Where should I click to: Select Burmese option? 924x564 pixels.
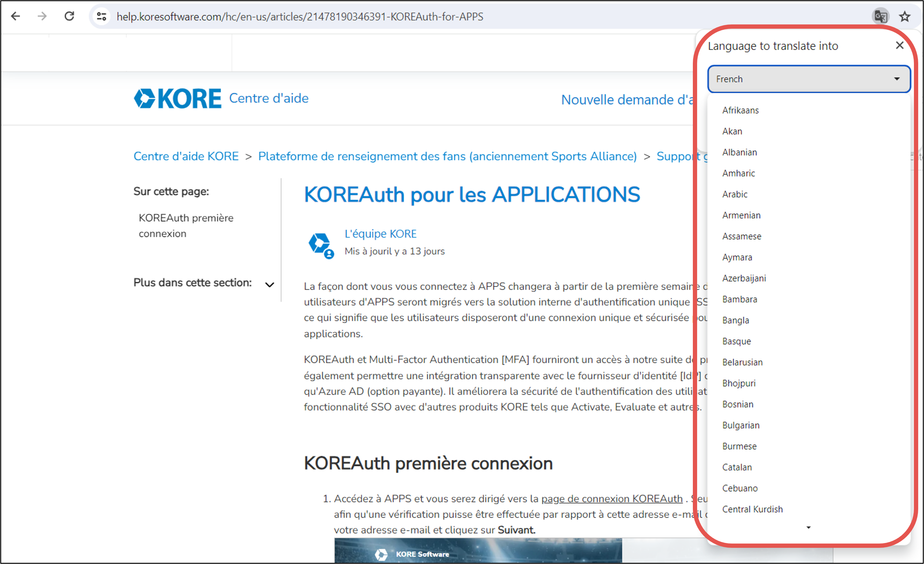tap(739, 446)
